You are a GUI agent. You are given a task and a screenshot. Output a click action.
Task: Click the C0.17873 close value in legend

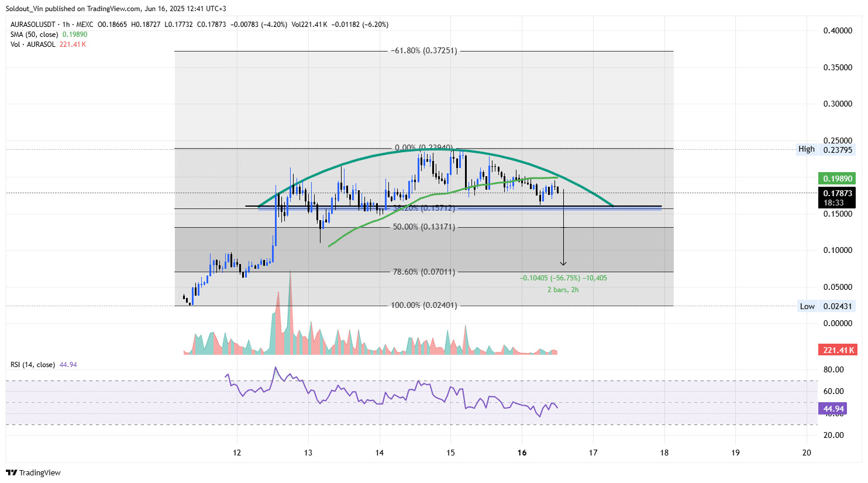pos(211,25)
